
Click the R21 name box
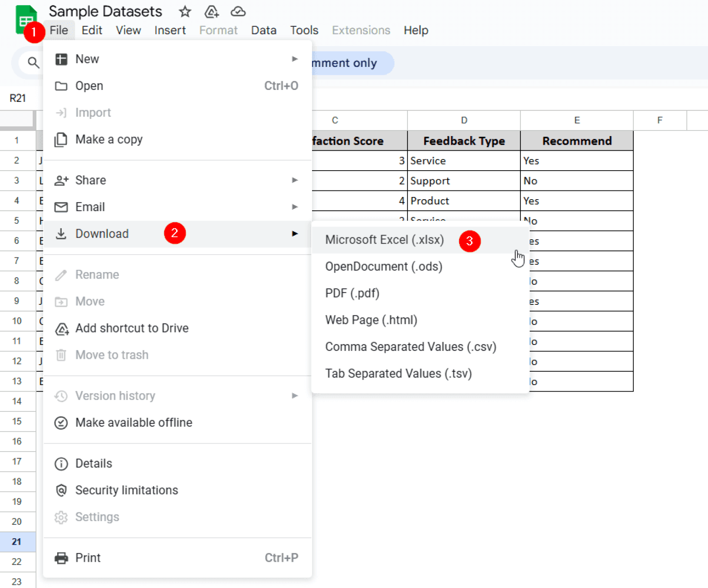18,98
